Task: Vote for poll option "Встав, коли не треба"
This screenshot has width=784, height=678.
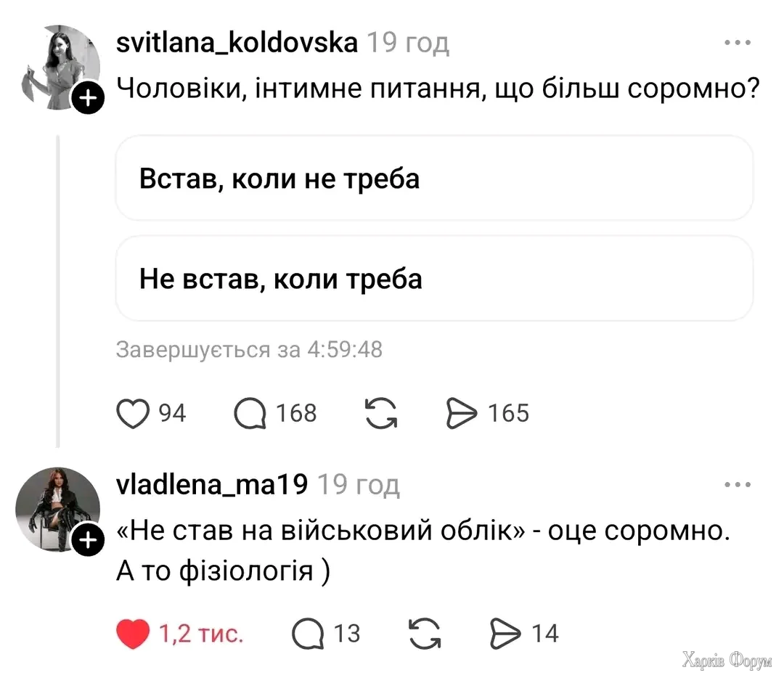Action: [434, 179]
